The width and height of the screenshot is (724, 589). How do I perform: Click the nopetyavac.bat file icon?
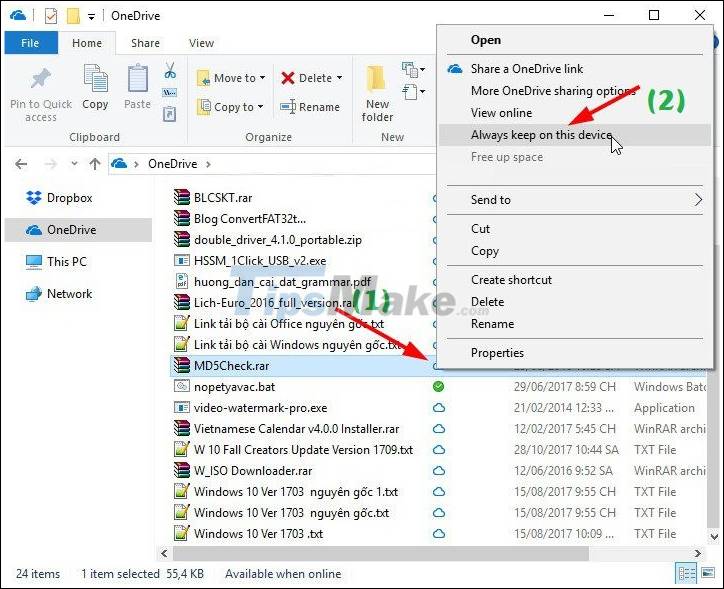coord(182,386)
